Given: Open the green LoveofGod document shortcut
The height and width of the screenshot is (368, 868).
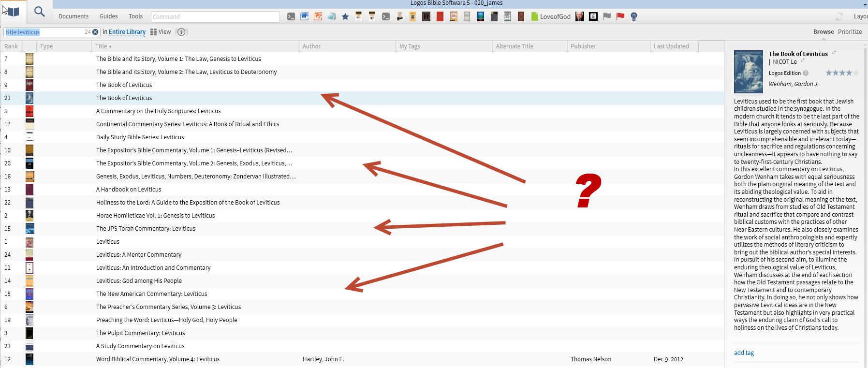Looking at the screenshot, I should tap(551, 16).
